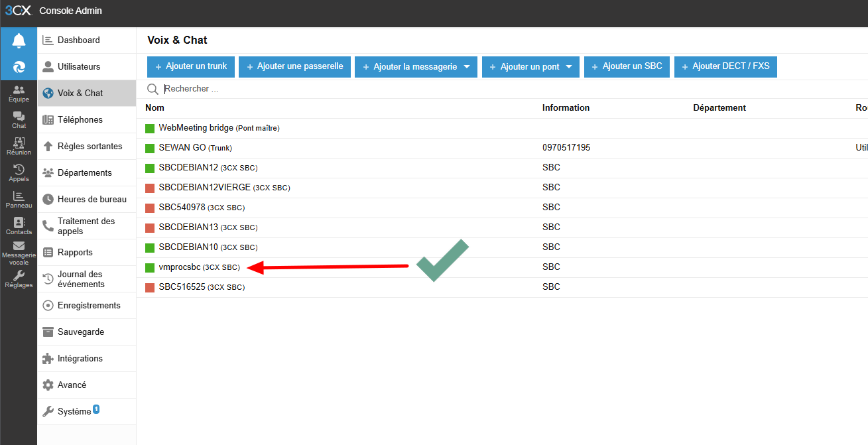Open SBCDEBIAN13 row
Image resolution: width=868 pixels, height=445 pixels.
click(x=502, y=227)
